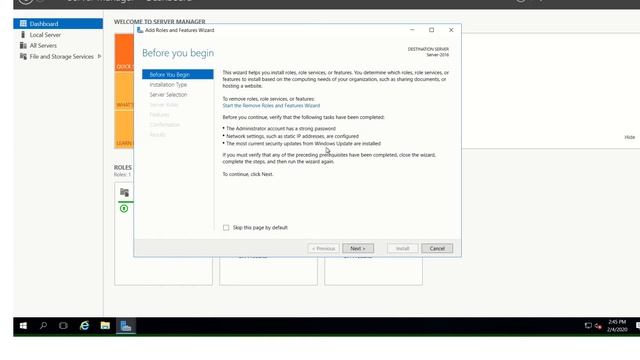Open File Explorer from taskbar

105,326
